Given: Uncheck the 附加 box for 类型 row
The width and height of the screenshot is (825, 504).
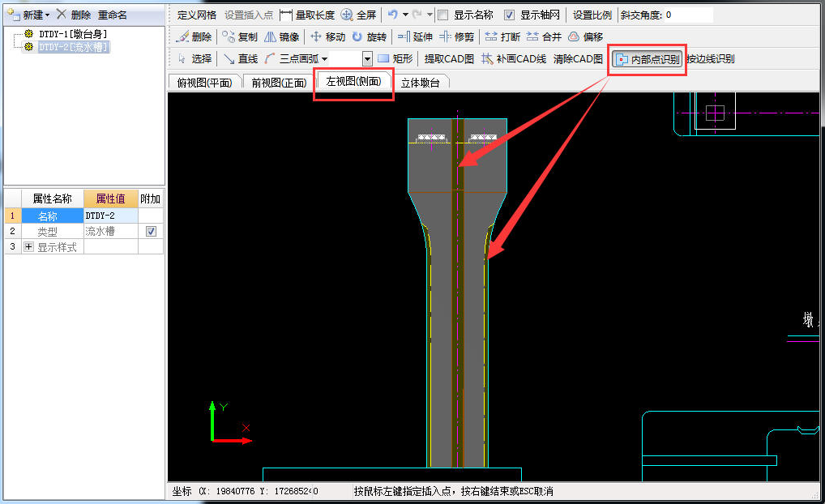Looking at the screenshot, I should 150,232.
